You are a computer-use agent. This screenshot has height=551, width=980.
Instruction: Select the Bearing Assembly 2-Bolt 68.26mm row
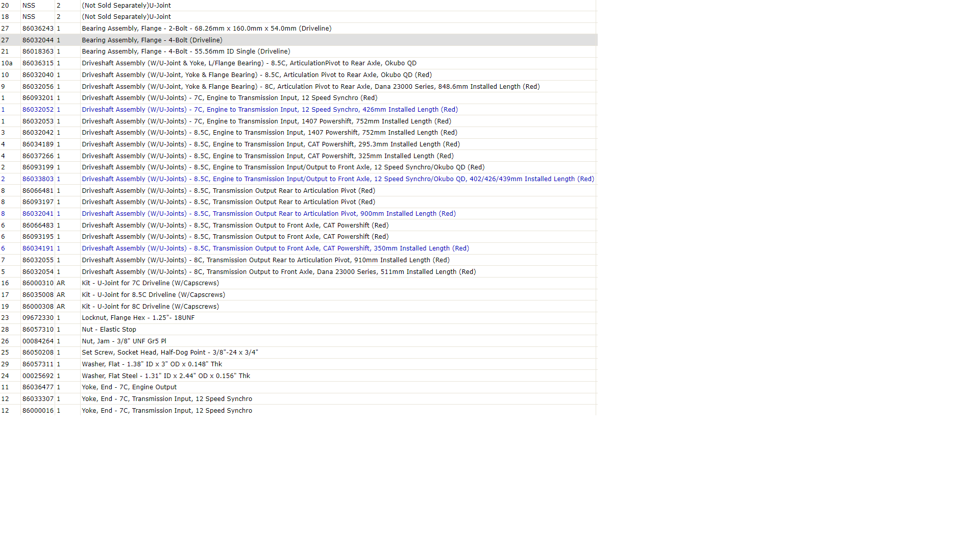coord(298,29)
